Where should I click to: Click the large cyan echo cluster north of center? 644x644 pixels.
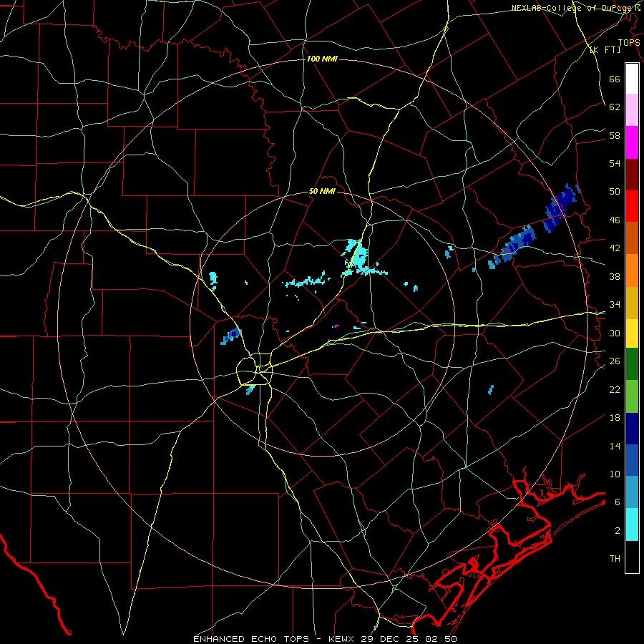click(360, 258)
